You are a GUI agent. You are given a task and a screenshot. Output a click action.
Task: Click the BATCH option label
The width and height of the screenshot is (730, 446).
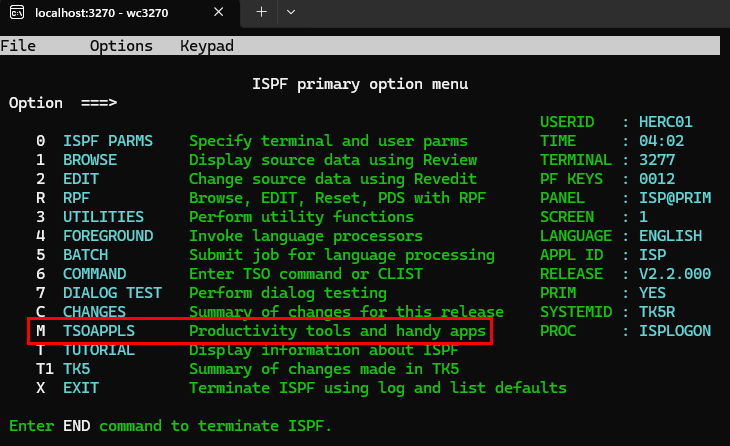pyautogui.click(x=86, y=255)
